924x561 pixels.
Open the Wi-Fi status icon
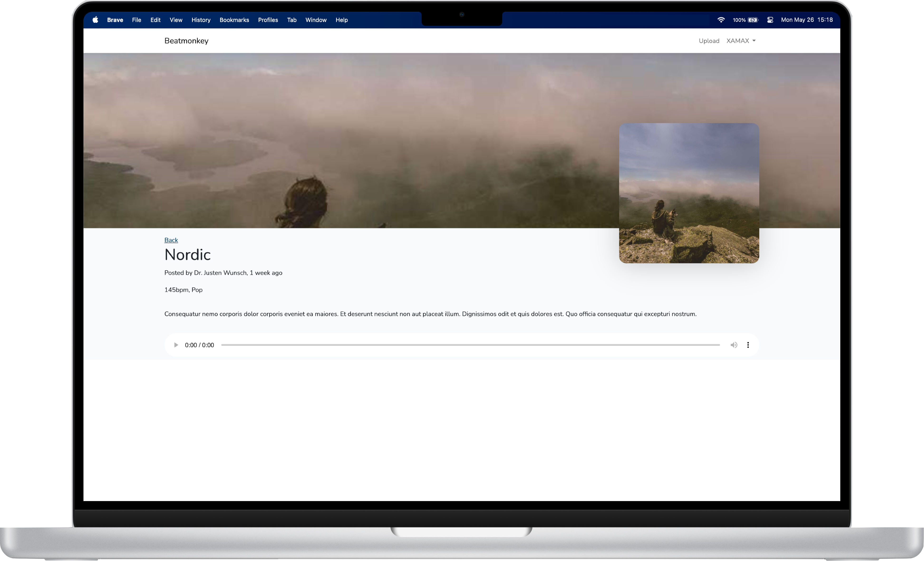pyautogui.click(x=721, y=20)
